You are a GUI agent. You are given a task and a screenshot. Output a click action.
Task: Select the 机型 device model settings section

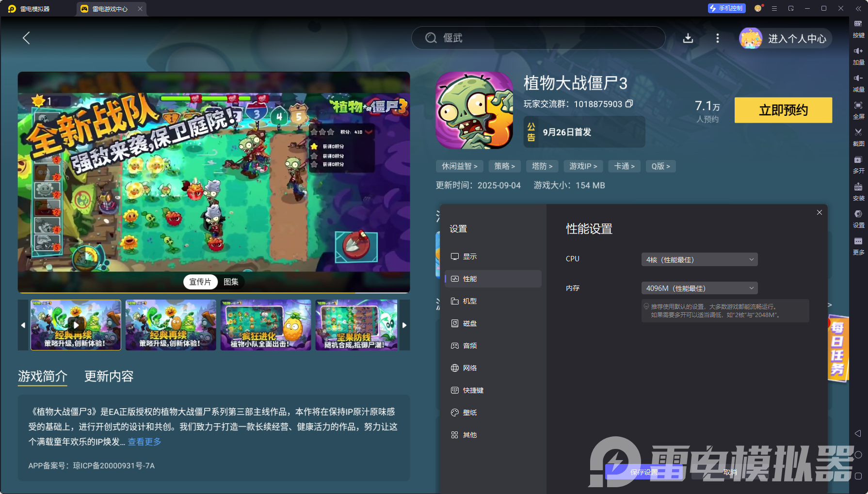pos(493,301)
